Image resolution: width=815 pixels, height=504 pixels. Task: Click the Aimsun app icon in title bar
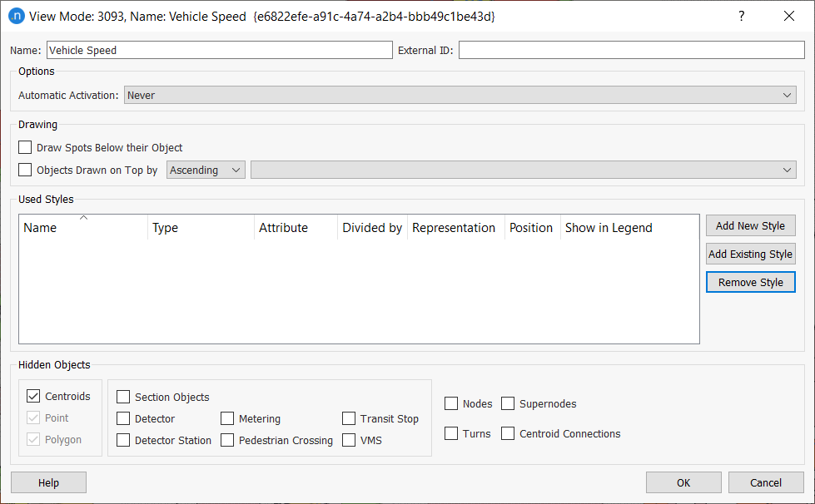tap(16, 16)
